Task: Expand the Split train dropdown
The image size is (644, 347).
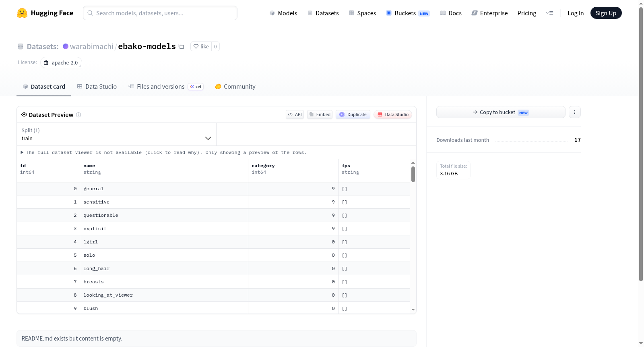Action: pyautogui.click(x=116, y=134)
